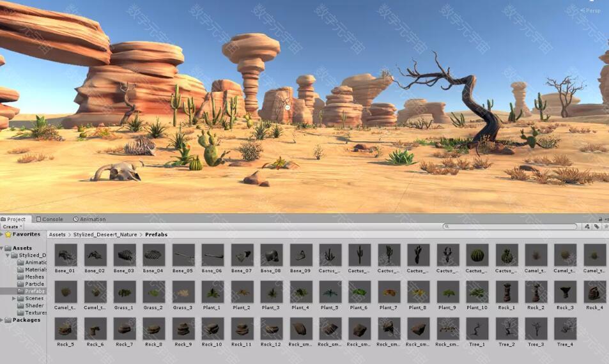Select the Rock_1 prefab asset
Image resolution: width=609 pixels, height=364 pixels.
506,292
